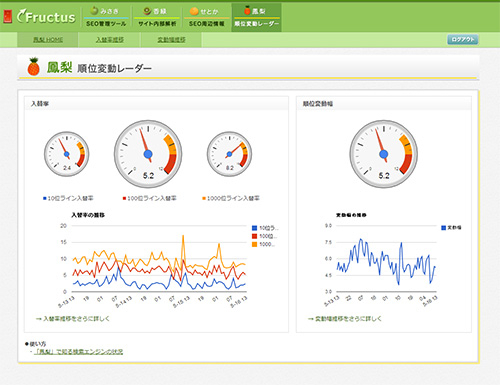This screenshot has height=385, width=500.
Task: Go to 鳳梨 HOME submenu link
Action: click(x=48, y=40)
